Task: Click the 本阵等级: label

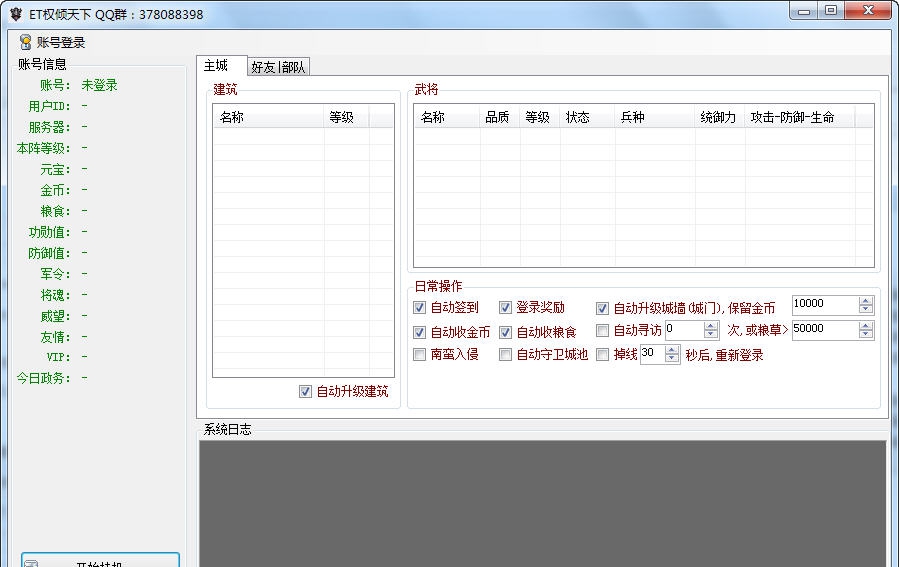Action: tap(44, 148)
